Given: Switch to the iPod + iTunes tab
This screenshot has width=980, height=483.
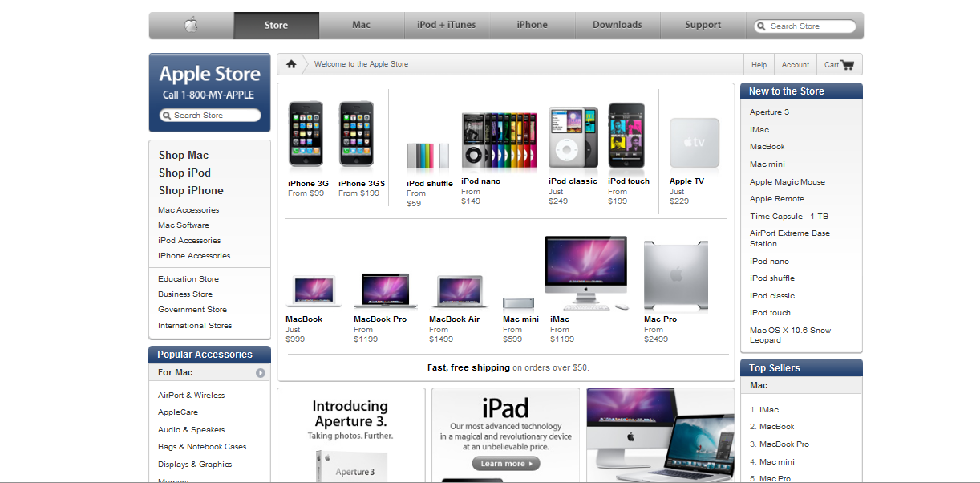Looking at the screenshot, I should point(447,25).
